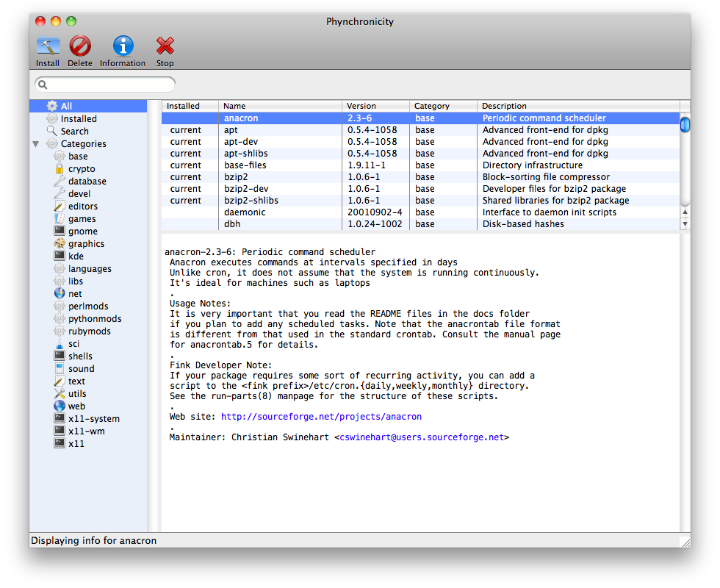Click the package list scrollbar thumb
This screenshot has width=720, height=588.
(x=685, y=124)
